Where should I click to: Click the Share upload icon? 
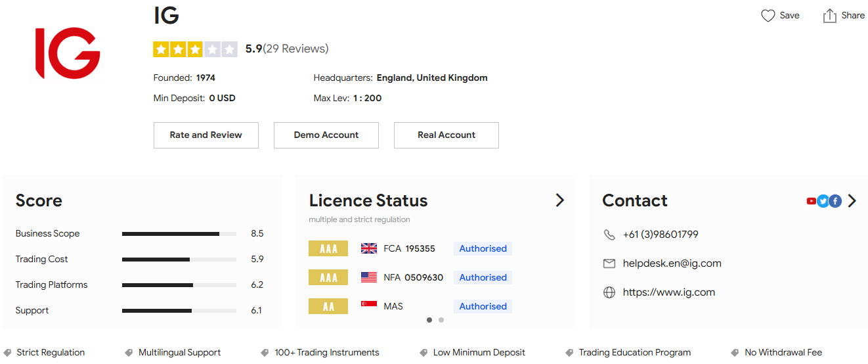pyautogui.click(x=830, y=16)
